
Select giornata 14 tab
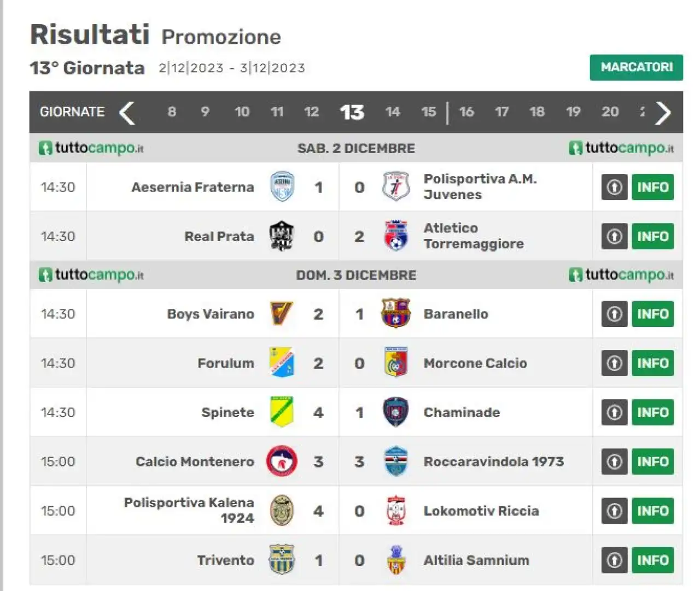pos(393,112)
